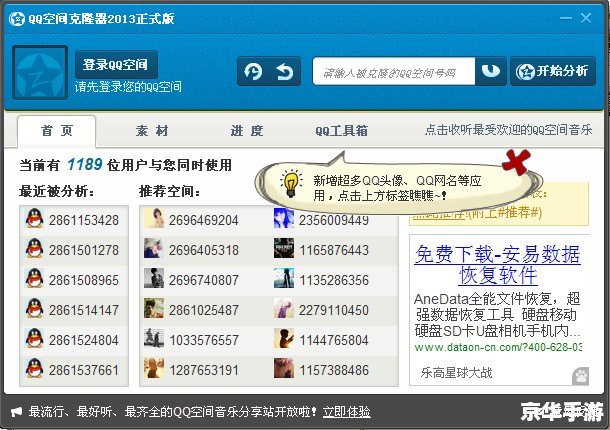The width and height of the screenshot is (610, 430).
Task: Click avatar thumbnail for 2696469204
Action: (154, 218)
